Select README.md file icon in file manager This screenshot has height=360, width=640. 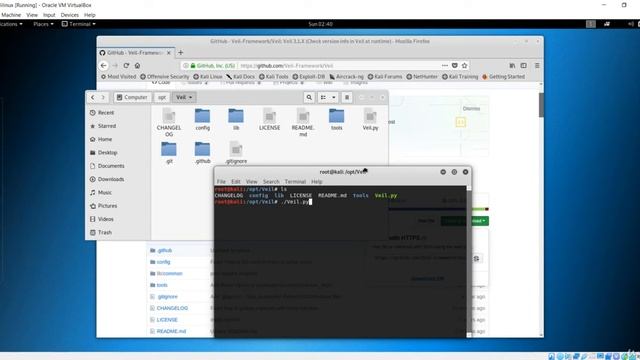303,116
